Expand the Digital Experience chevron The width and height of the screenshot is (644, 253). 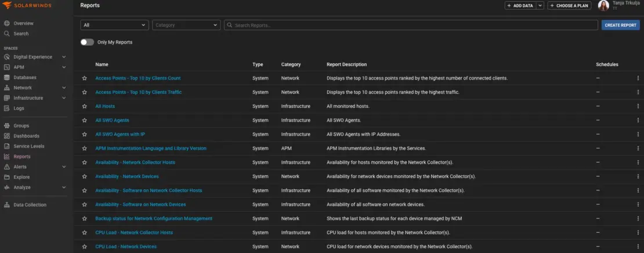point(64,57)
